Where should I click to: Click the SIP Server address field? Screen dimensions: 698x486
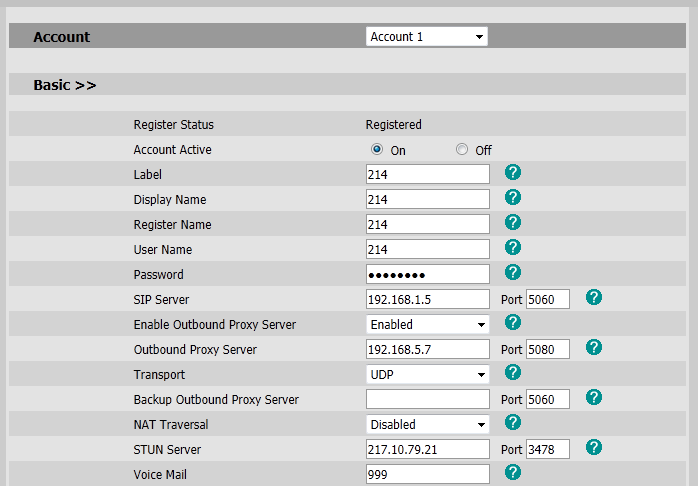(427, 299)
